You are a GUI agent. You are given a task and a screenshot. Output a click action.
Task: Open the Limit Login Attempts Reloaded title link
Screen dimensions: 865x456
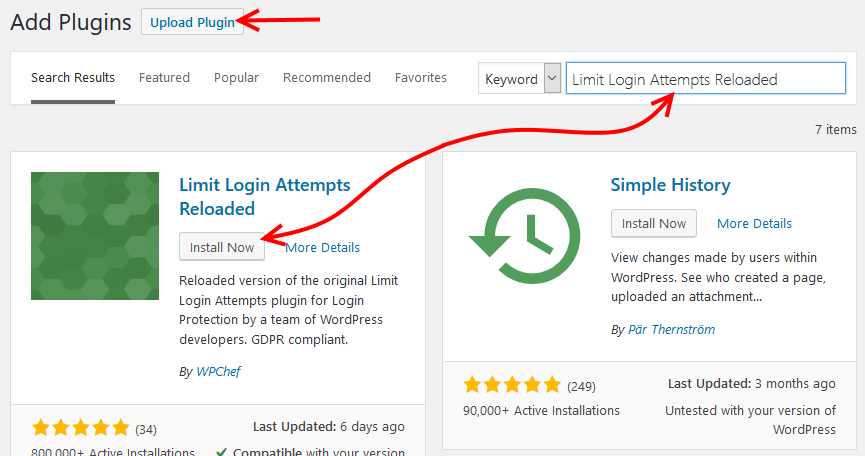(x=265, y=197)
